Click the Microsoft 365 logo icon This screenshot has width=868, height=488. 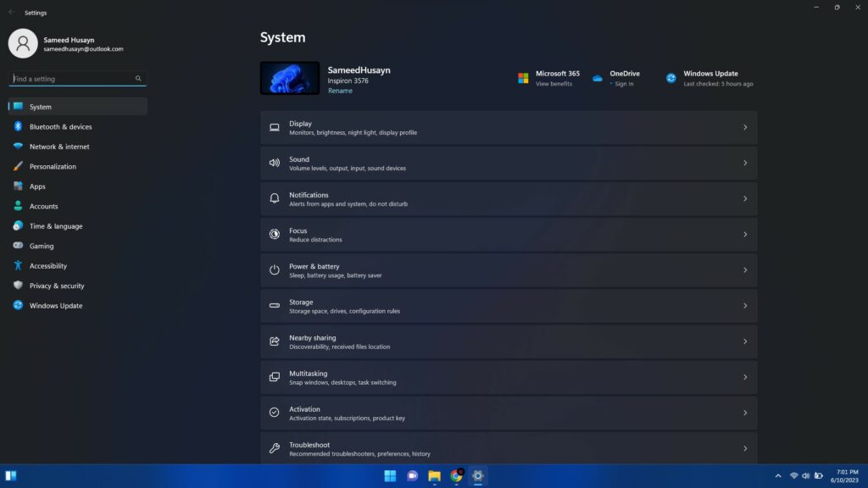coord(523,78)
